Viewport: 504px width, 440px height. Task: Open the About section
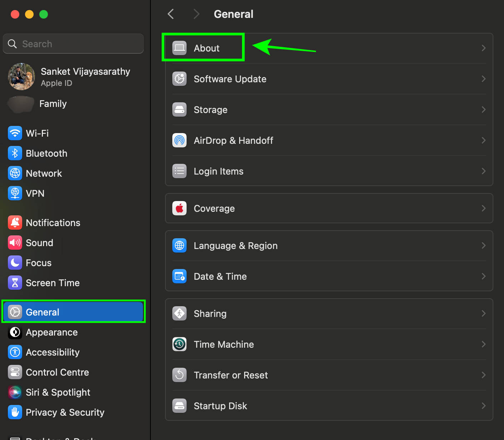[207, 48]
